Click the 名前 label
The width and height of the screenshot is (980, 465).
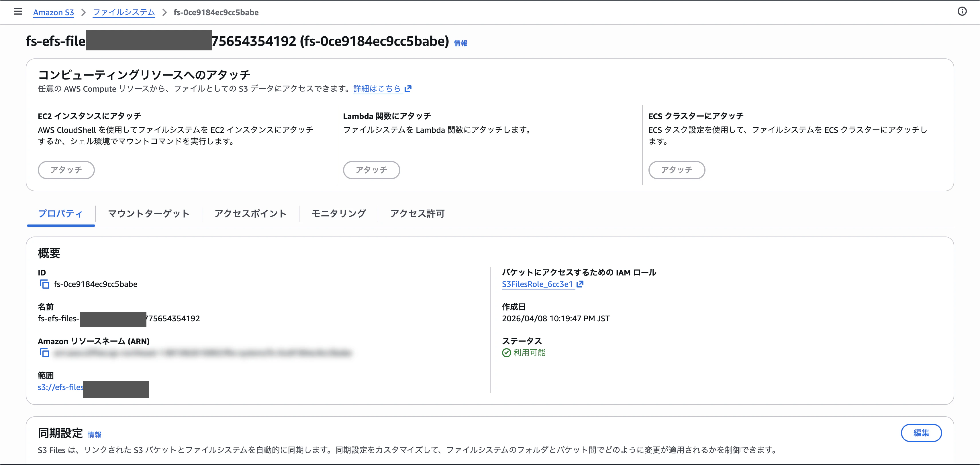[x=46, y=307]
